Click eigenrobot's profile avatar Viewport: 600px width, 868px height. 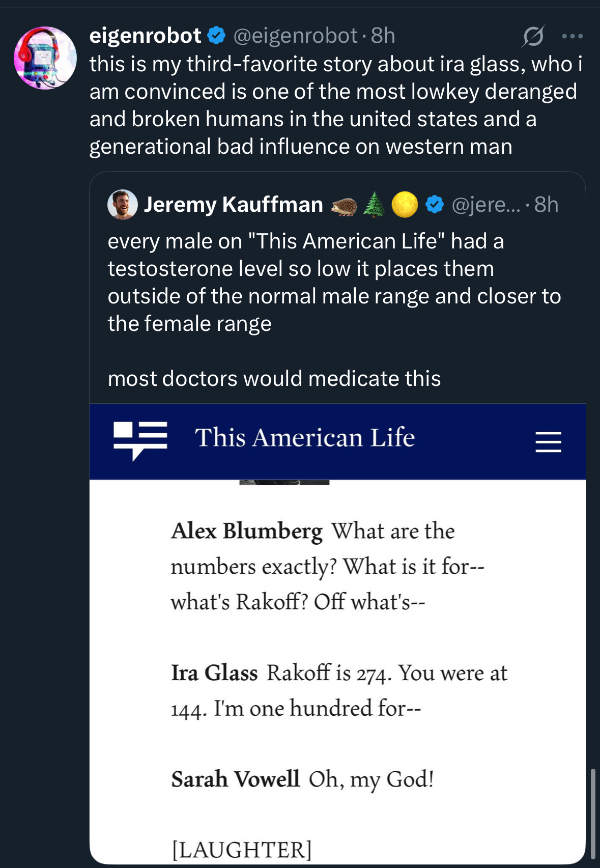coord(45,58)
